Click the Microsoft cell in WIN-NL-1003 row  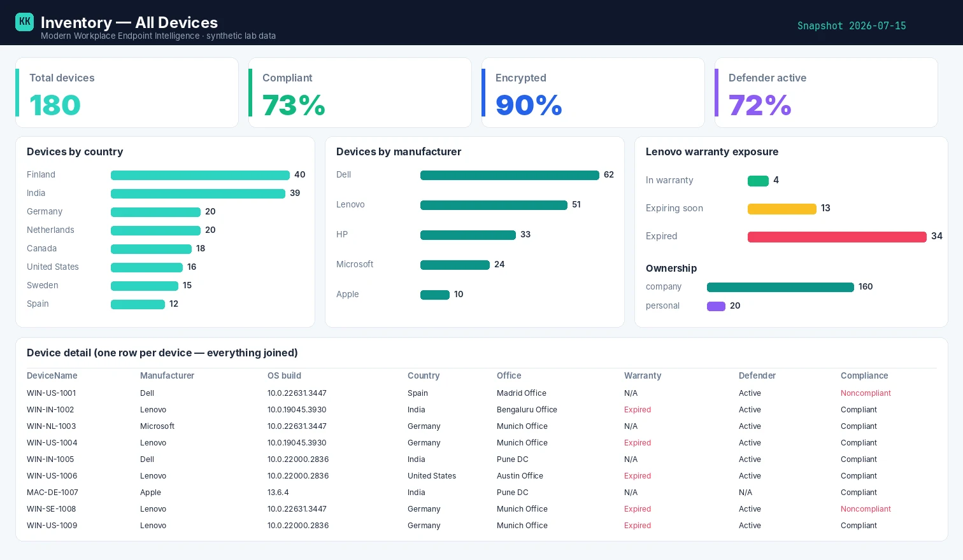coord(157,426)
